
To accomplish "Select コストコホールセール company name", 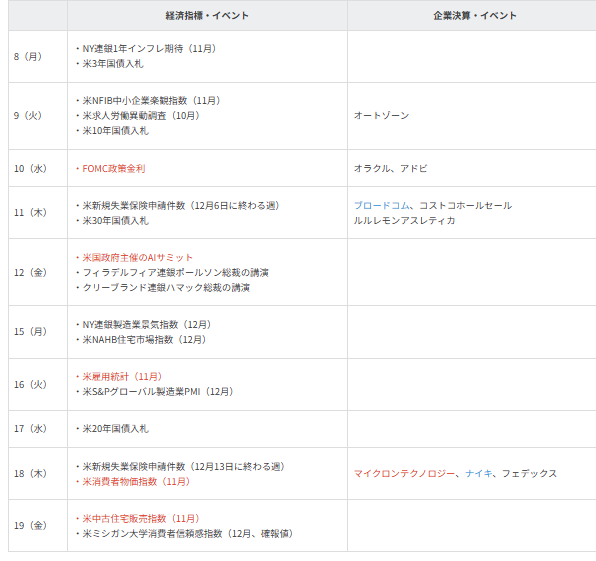I will pos(466,206).
